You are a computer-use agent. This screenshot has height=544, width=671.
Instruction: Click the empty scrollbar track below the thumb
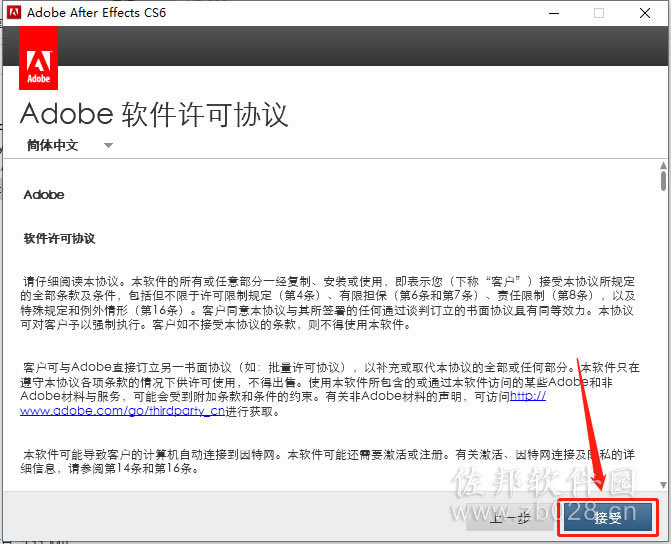pos(663,336)
